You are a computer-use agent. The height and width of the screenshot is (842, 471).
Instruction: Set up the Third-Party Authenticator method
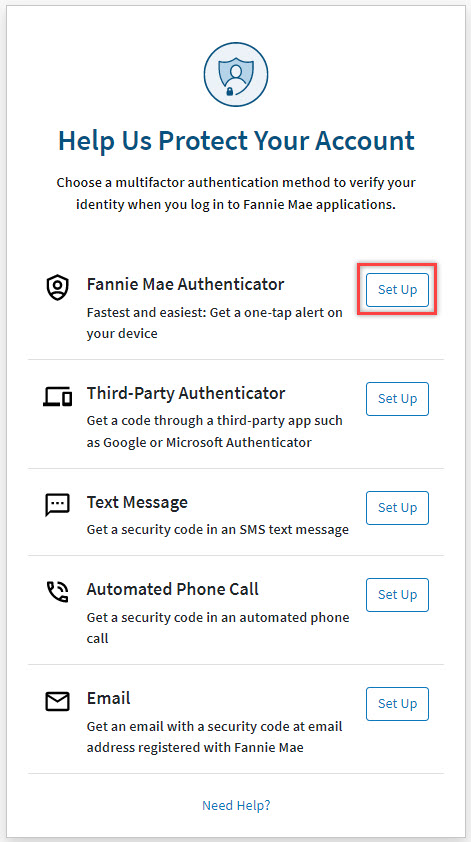(397, 399)
